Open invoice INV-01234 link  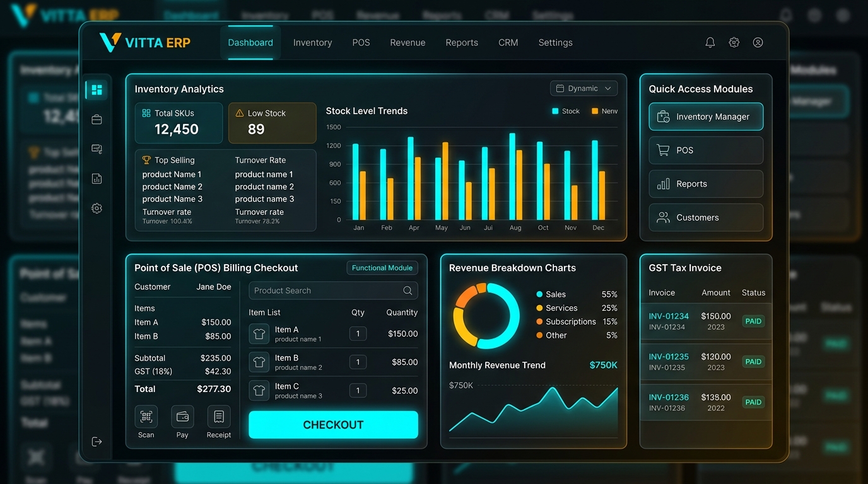tap(669, 316)
